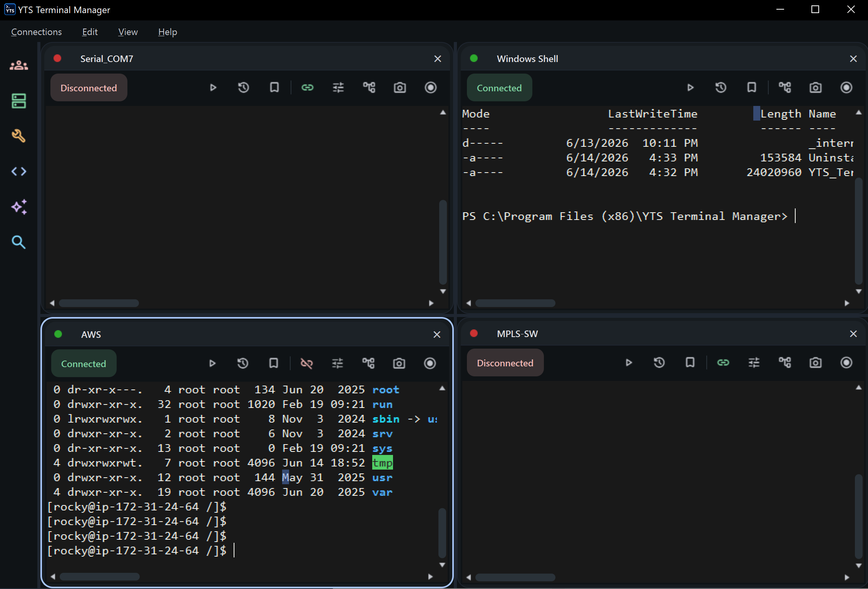The width and height of the screenshot is (868, 589).
Task: Open the search magnifier sidebar icon
Action: click(x=19, y=242)
